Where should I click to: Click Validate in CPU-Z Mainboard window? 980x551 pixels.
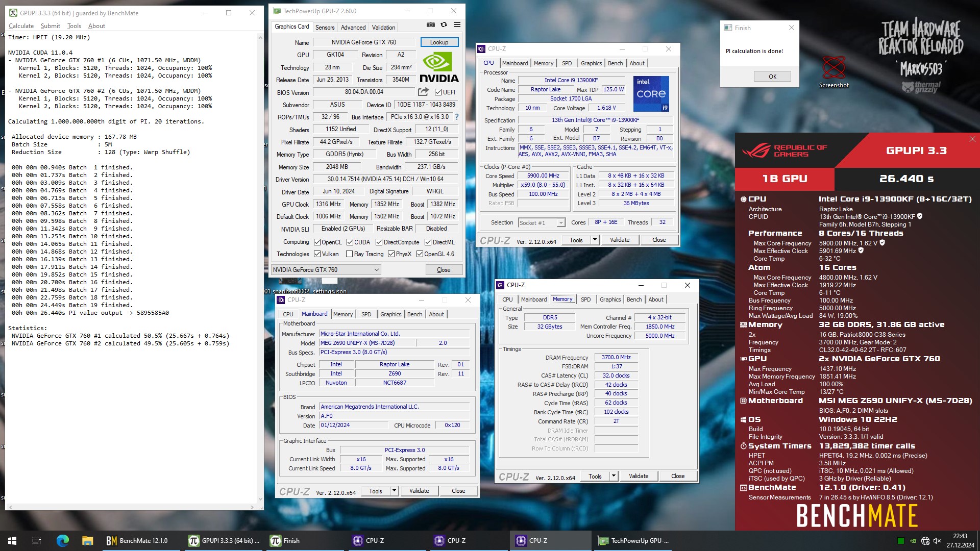(419, 491)
